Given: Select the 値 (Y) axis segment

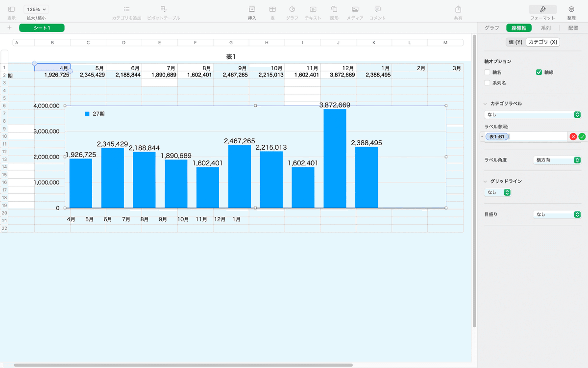Looking at the screenshot, I should [x=515, y=42].
